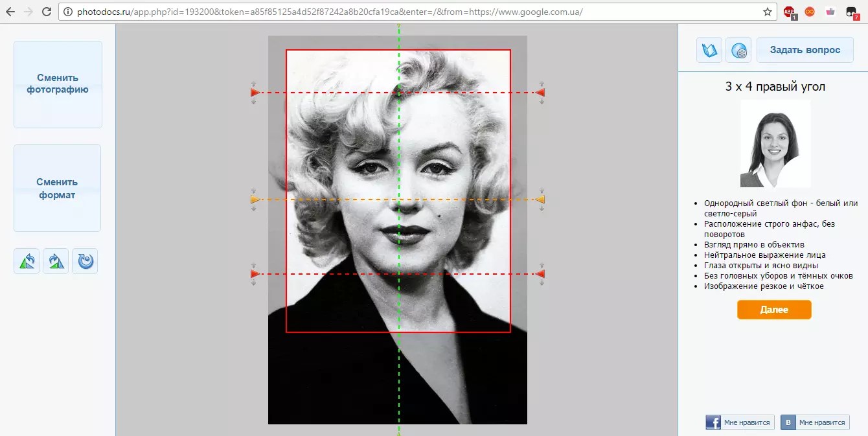Grab the left red marker of top head line

click(255, 93)
